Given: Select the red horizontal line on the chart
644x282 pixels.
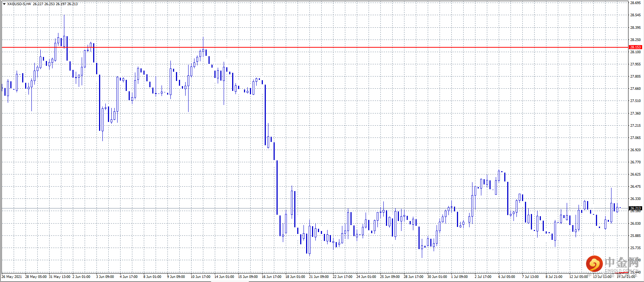Looking at the screenshot, I should click(314, 47).
